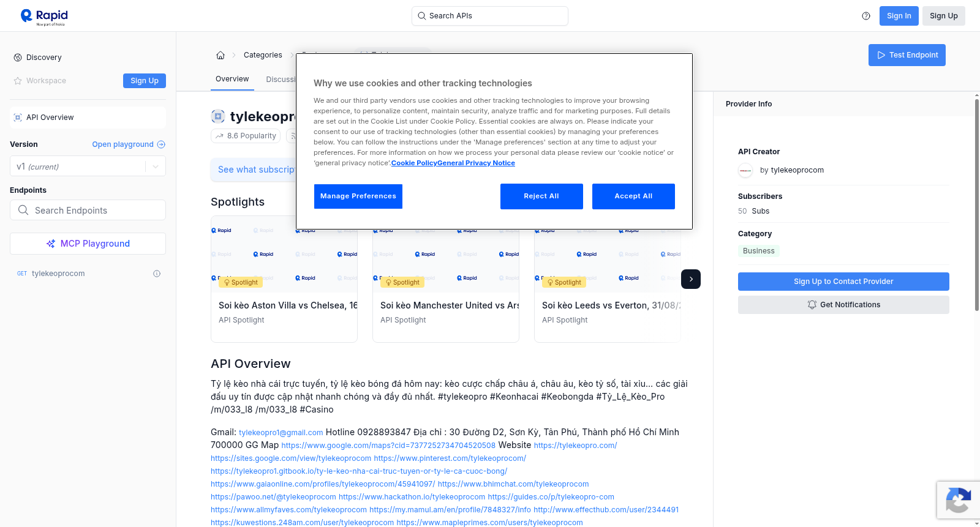
Task: Open Discovery in the sidebar
Action: tap(43, 58)
